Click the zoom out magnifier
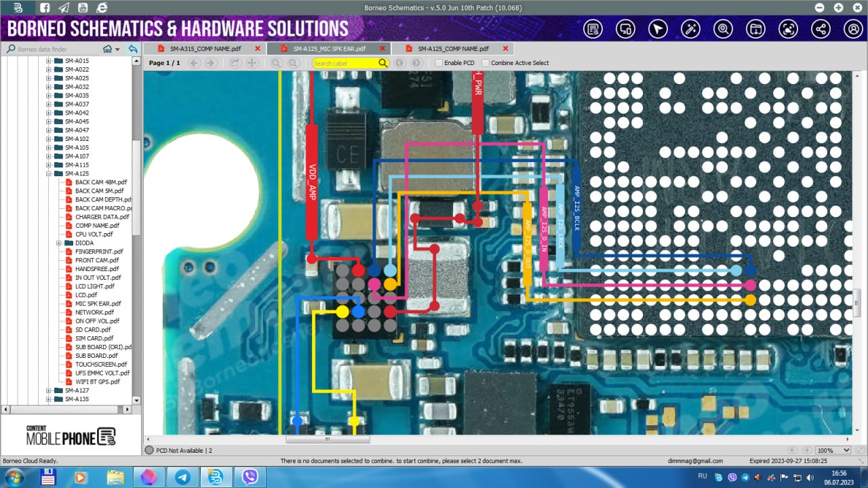868x488 pixels. pos(277,63)
